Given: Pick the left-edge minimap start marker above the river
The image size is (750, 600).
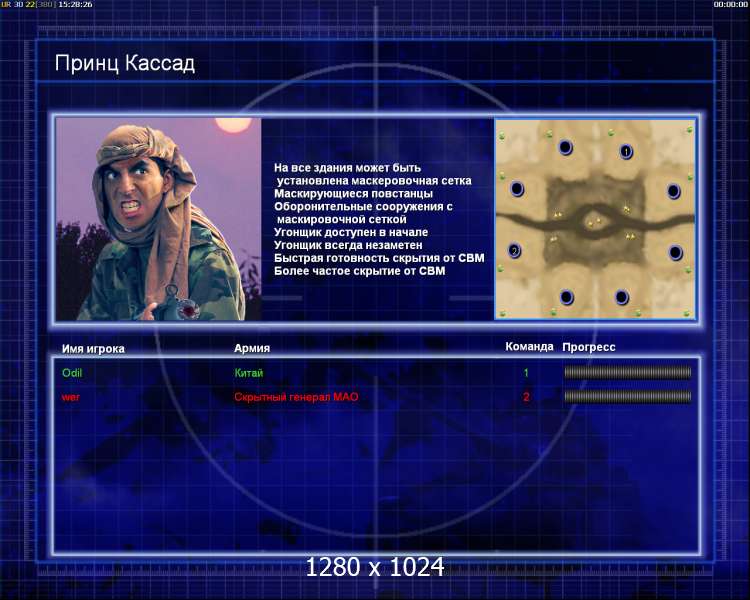Looking at the screenshot, I should (x=517, y=189).
